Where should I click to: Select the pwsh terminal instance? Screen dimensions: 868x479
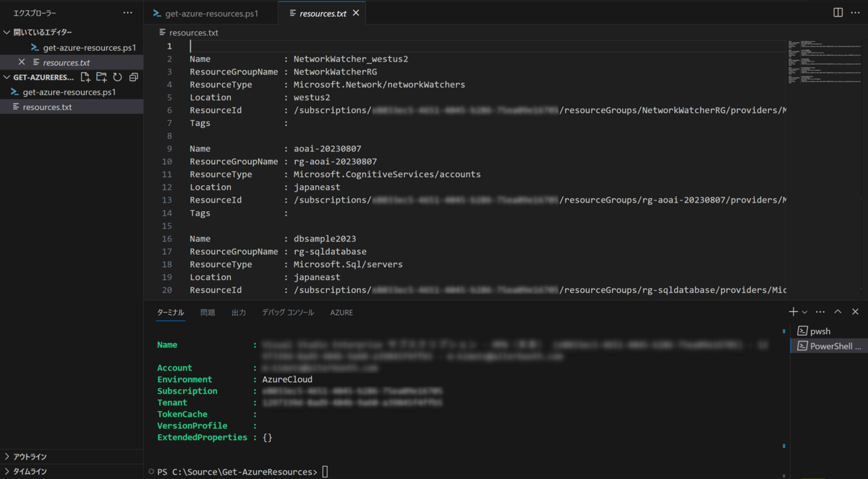coord(829,331)
